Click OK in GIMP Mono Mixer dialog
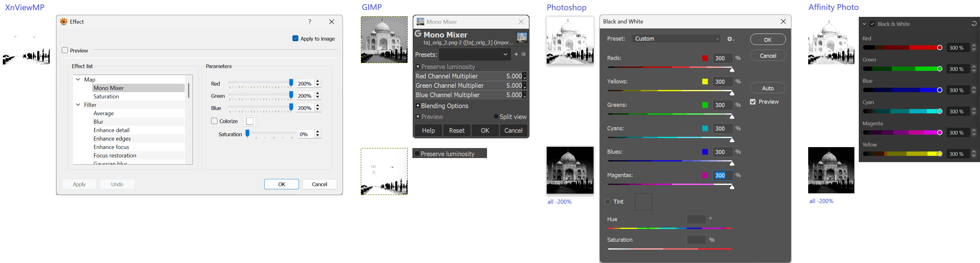The image size is (980, 263). (x=485, y=130)
